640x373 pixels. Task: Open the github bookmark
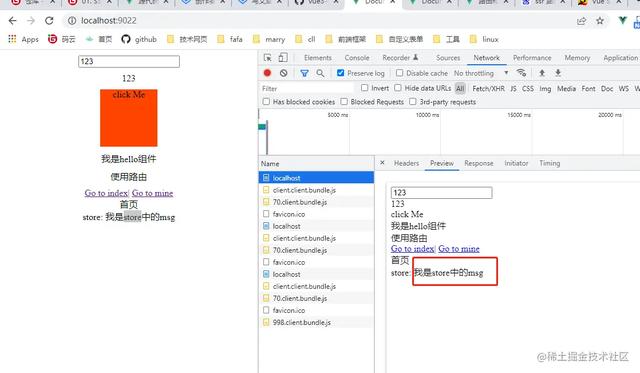point(139,39)
